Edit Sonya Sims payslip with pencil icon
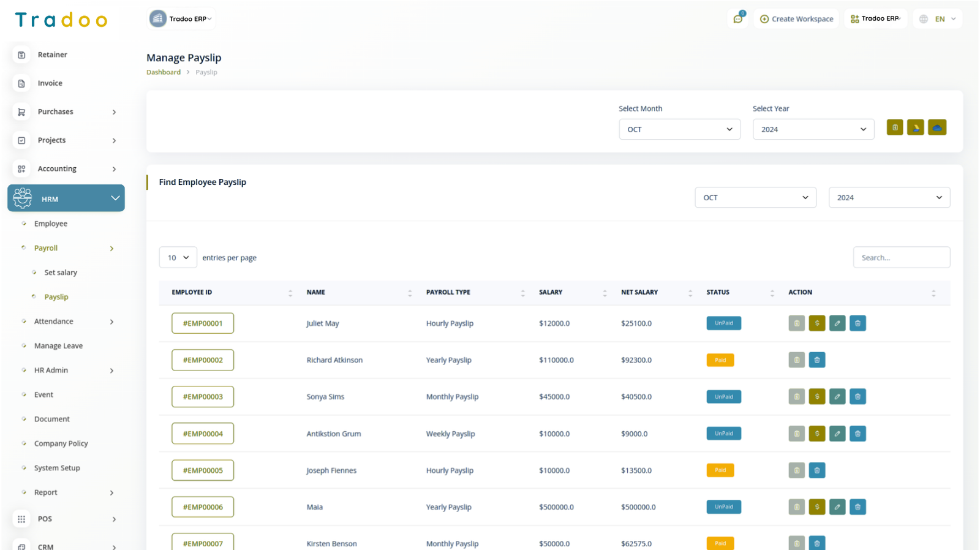 [x=837, y=397]
